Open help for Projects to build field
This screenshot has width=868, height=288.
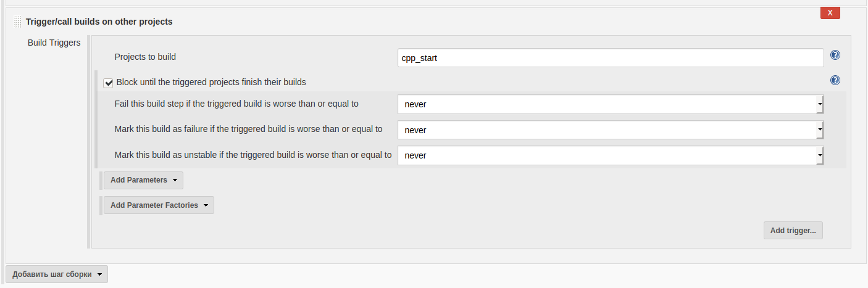click(835, 56)
